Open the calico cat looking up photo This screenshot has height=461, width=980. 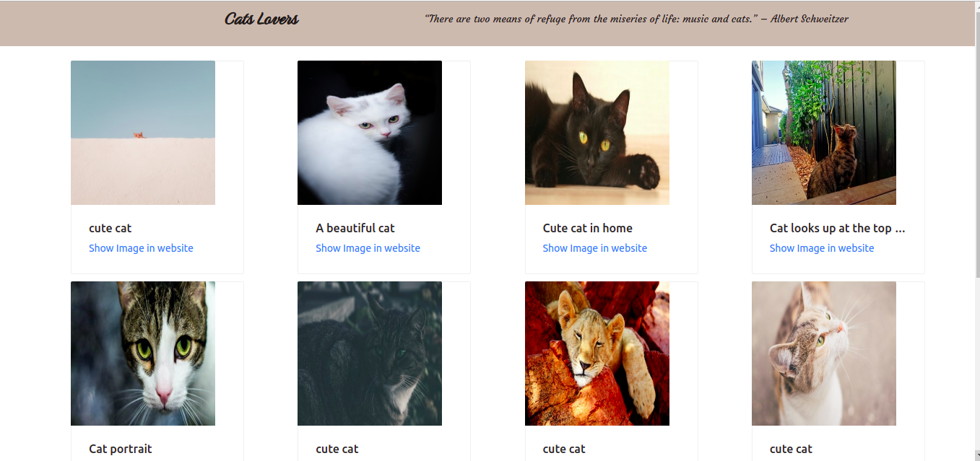[824, 354]
